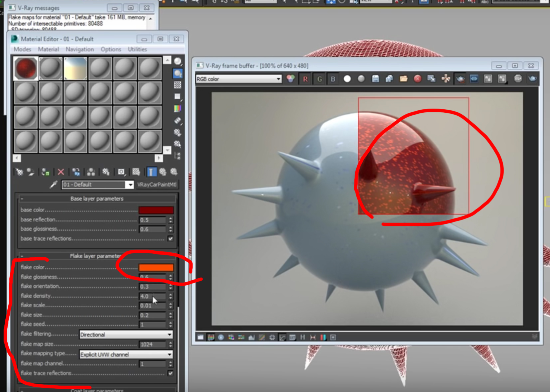Toggle checkered Background icon for sample slots
Viewport: 550px width, 392px height.
[x=178, y=85]
